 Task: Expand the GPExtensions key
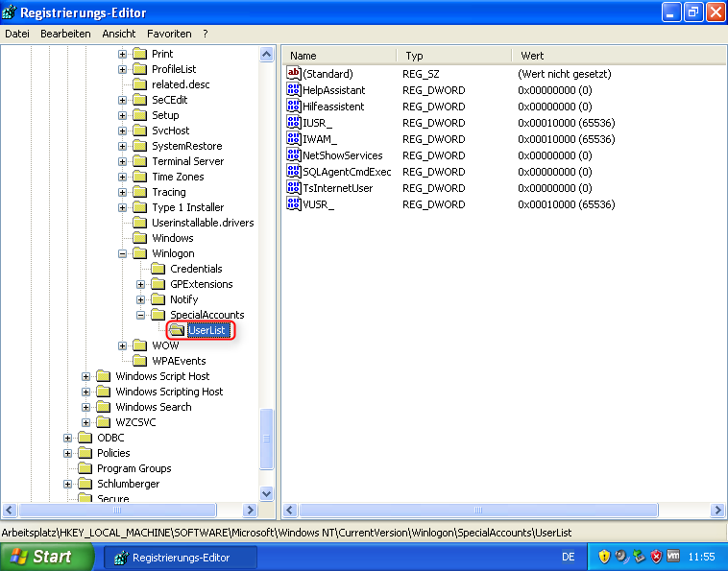[x=140, y=284]
